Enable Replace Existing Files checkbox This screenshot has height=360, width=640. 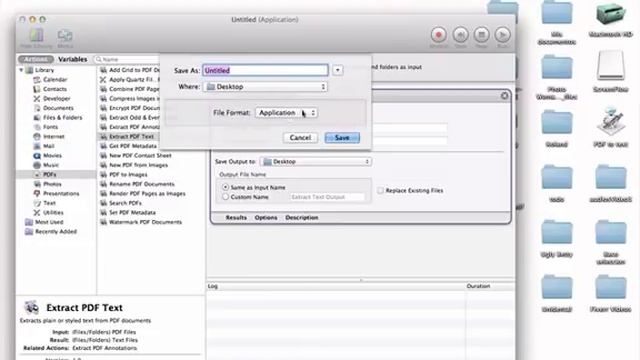click(x=380, y=191)
